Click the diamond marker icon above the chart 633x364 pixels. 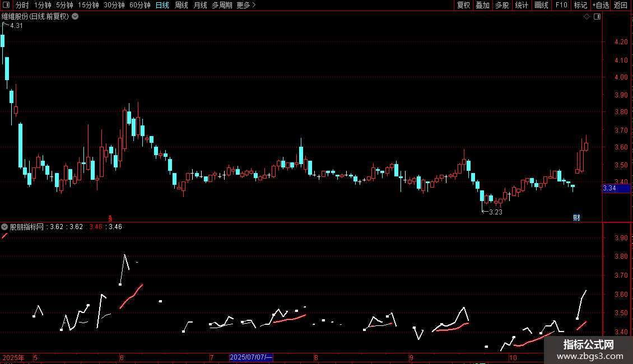pyautogui.click(x=587, y=17)
